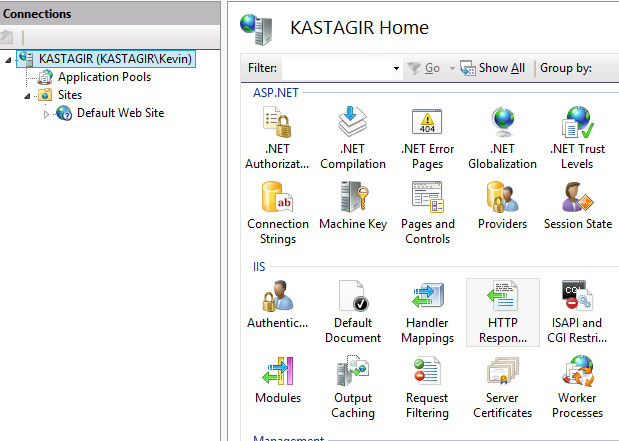Select Default Web Site node
The width and height of the screenshot is (619, 441).
(x=110, y=113)
